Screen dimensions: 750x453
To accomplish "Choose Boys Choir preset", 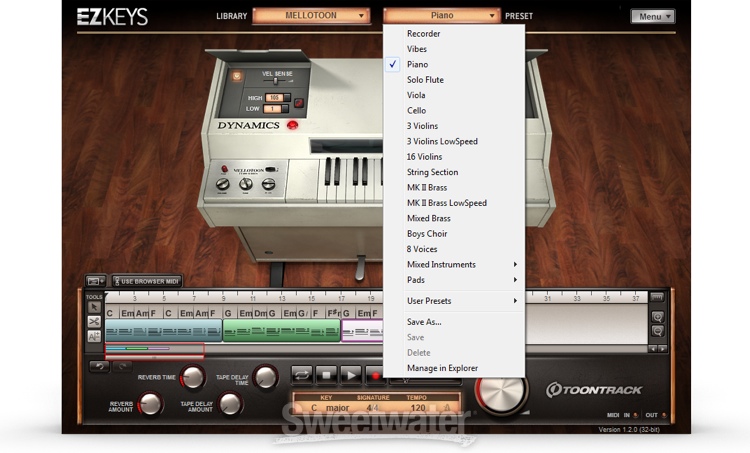I will (x=427, y=234).
